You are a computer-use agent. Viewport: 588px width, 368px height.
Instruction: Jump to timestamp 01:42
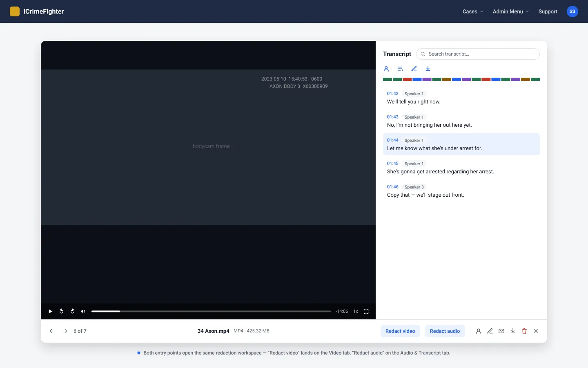393,94
